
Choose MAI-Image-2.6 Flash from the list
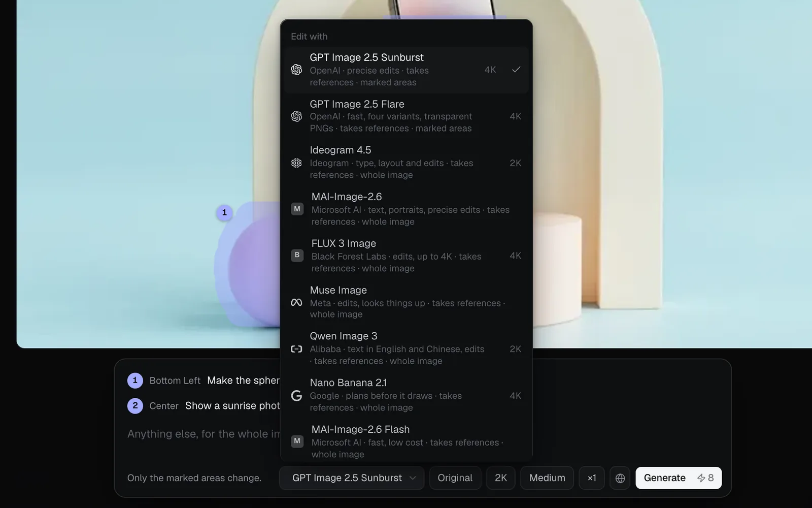point(406,441)
